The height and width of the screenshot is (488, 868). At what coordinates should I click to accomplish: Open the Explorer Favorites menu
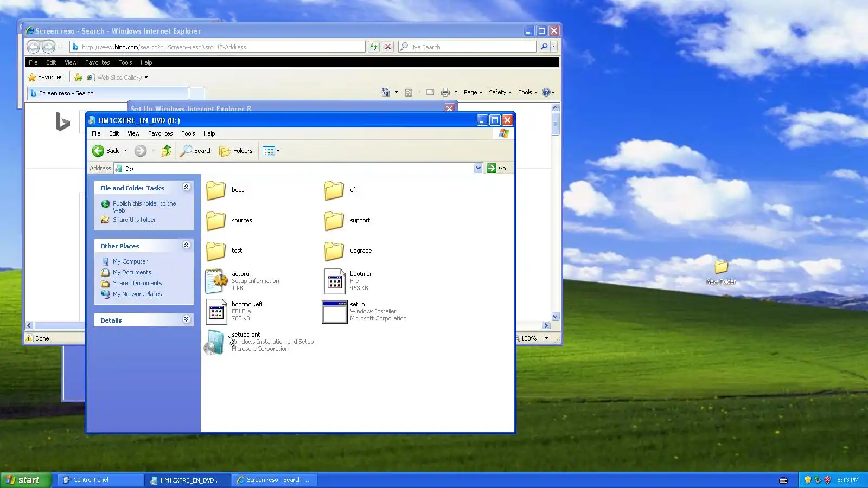pyautogui.click(x=161, y=133)
